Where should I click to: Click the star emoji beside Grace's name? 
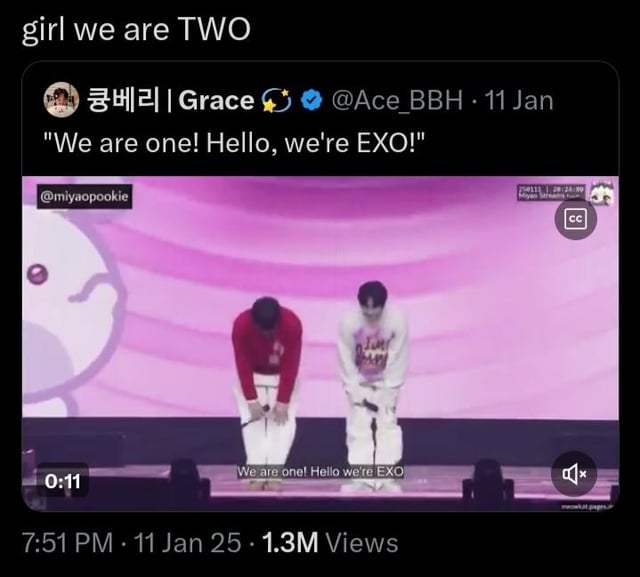(276, 100)
